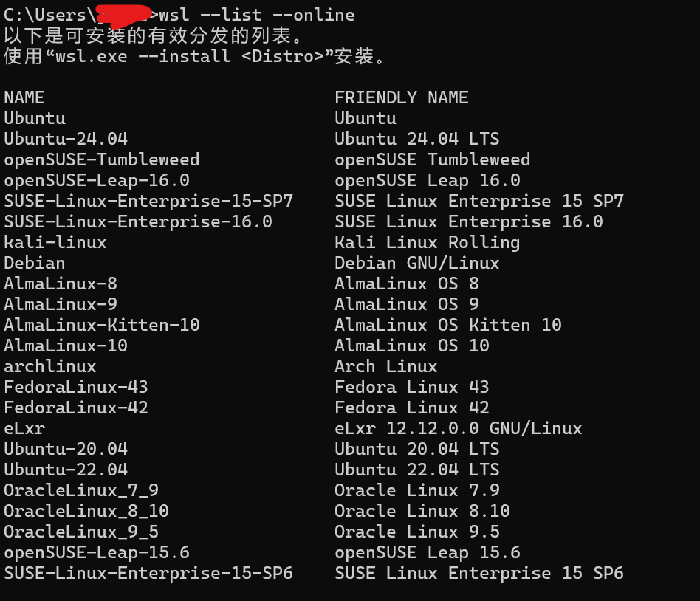Click OracleLinux_8_10 in the list
This screenshot has width=700, height=601.
pos(86,511)
